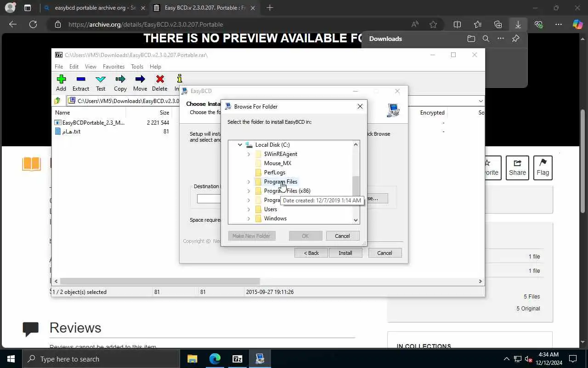This screenshot has height=368, width=588.
Task: Refresh the browser page
Action: [x=33, y=24]
